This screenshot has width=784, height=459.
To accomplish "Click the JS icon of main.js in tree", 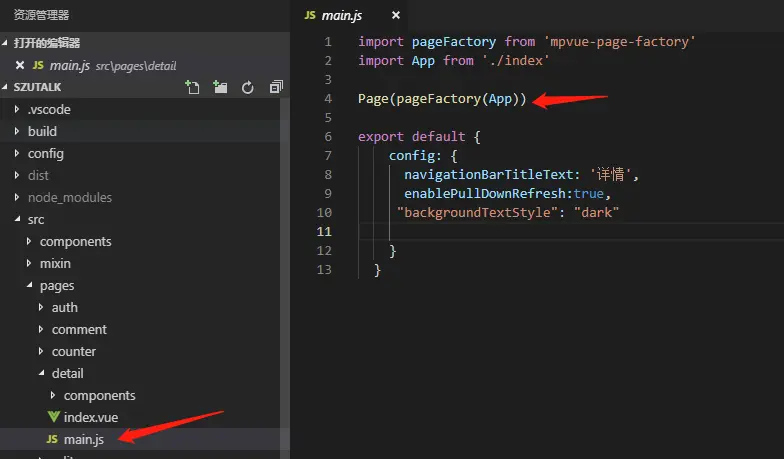I will coord(52,439).
